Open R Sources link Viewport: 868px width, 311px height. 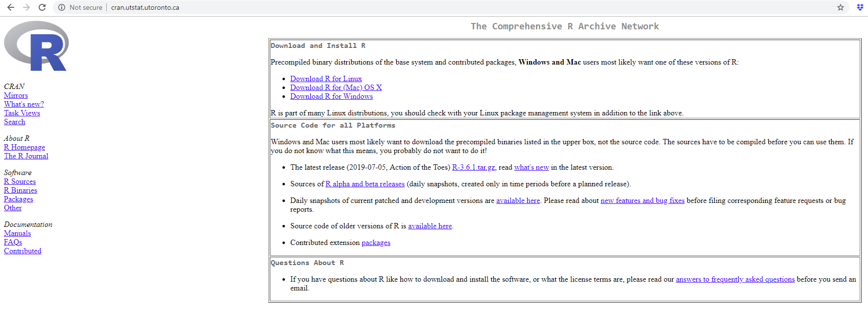20,181
